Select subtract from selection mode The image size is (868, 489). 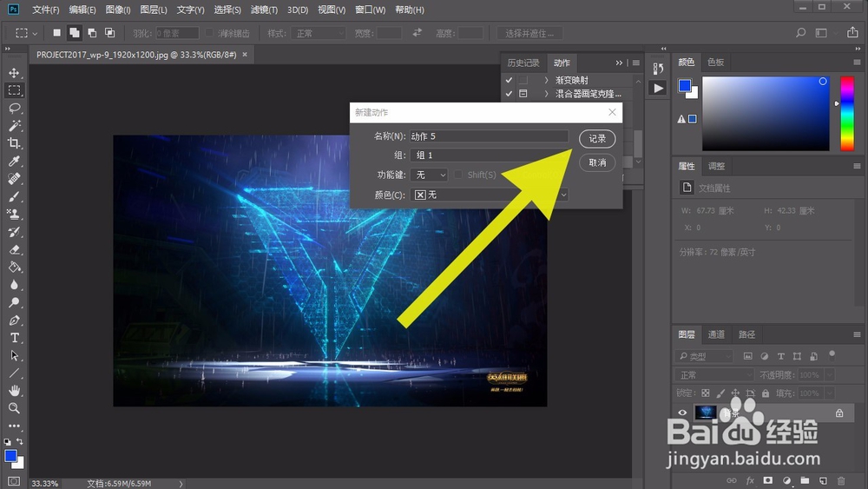(x=92, y=33)
